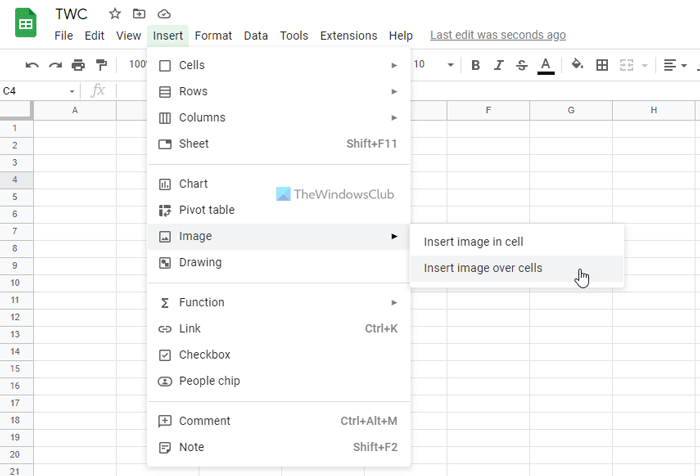
Task: Toggle italic text formatting
Action: (x=498, y=65)
